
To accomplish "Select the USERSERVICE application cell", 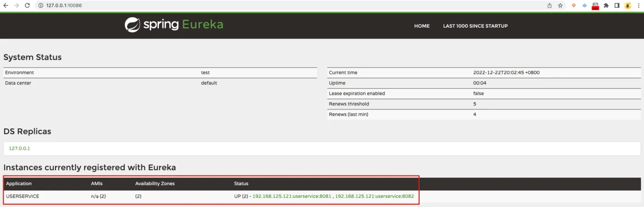I will [23, 196].
